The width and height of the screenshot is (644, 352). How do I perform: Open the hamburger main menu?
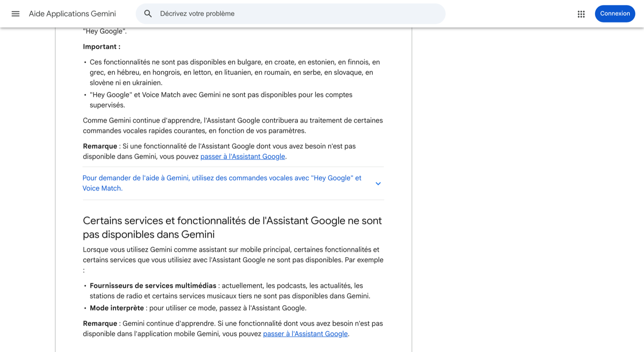point(15,14)
